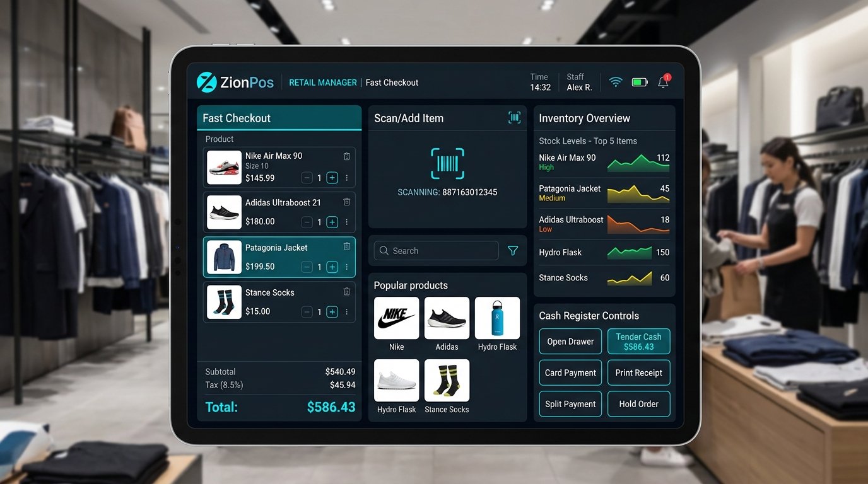Click the magnifier icon in Search box
This screenshot has height=484, width=868.
point(384,251)
